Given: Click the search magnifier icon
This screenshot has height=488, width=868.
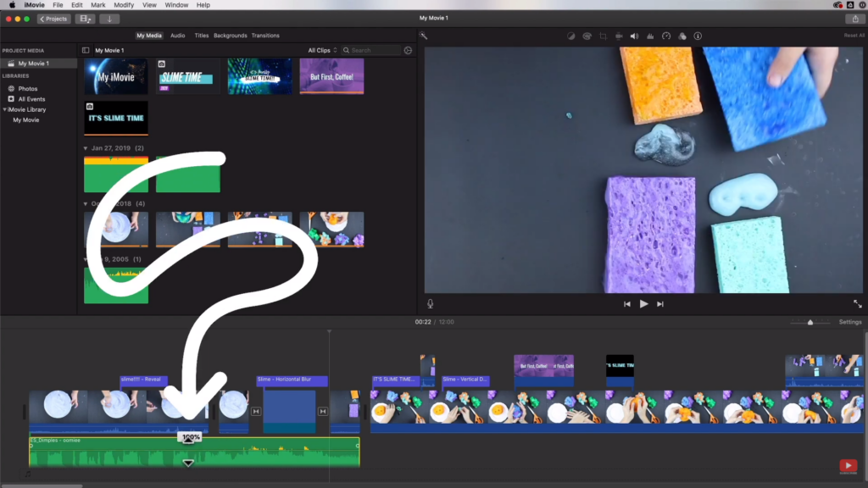Looking at the screenshot, I should coord(347,50).
